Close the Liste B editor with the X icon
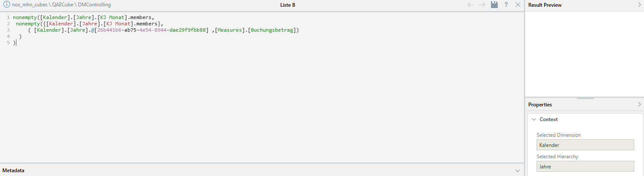 pos(518,5)
